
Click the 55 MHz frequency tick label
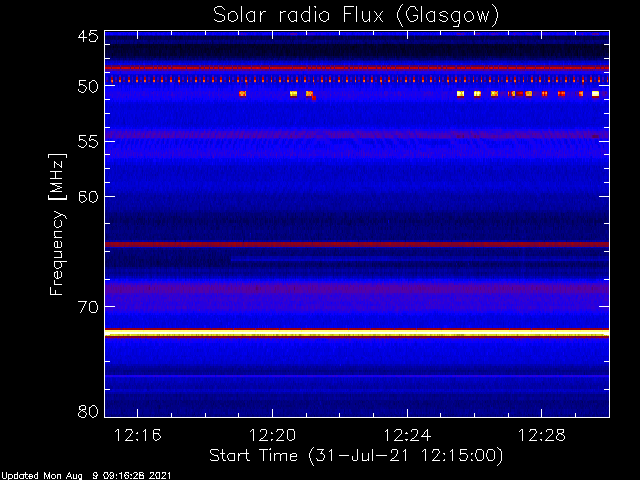[87, 142]
